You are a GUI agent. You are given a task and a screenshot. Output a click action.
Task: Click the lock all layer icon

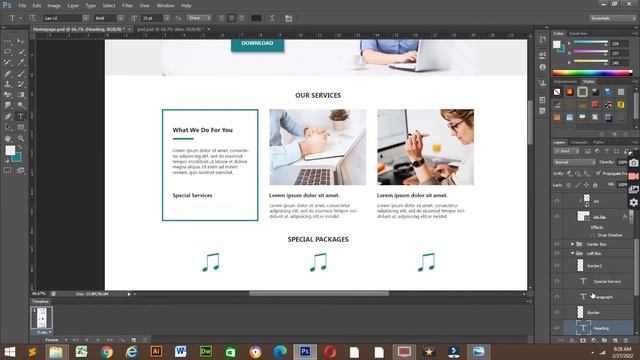pos(595,185)
